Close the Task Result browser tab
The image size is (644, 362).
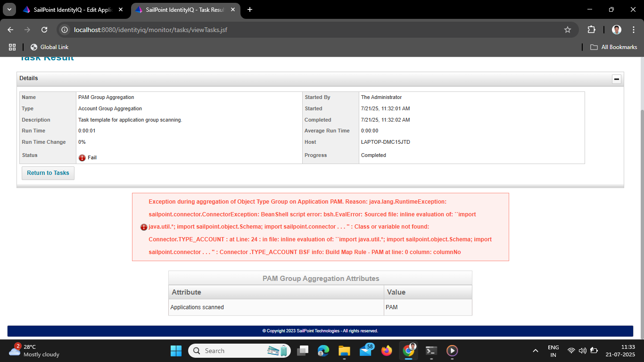232,9
